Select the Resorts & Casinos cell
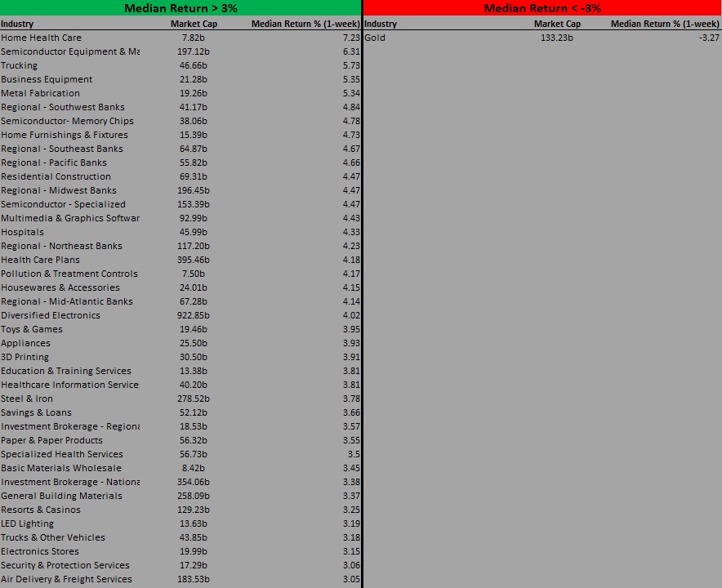 [x=41, y=510]
